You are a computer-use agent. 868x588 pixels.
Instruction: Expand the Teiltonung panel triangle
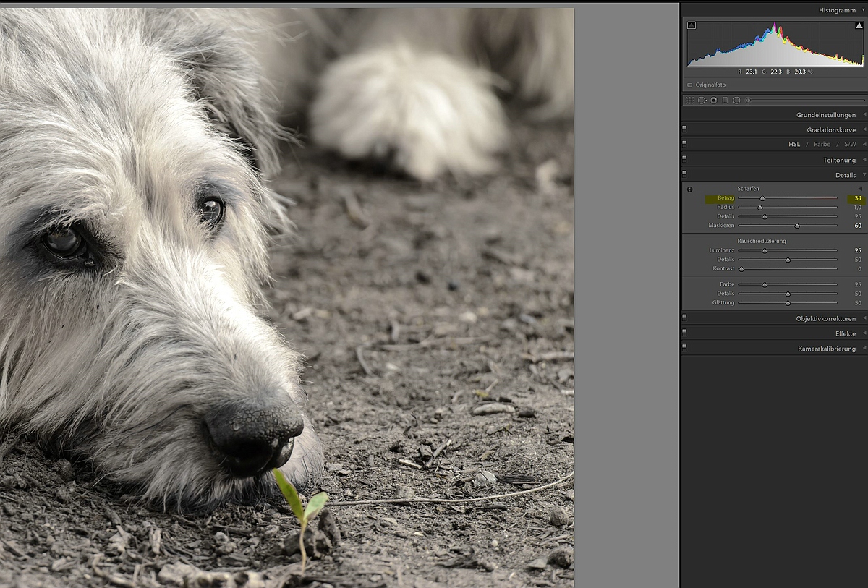click(864, 160)
